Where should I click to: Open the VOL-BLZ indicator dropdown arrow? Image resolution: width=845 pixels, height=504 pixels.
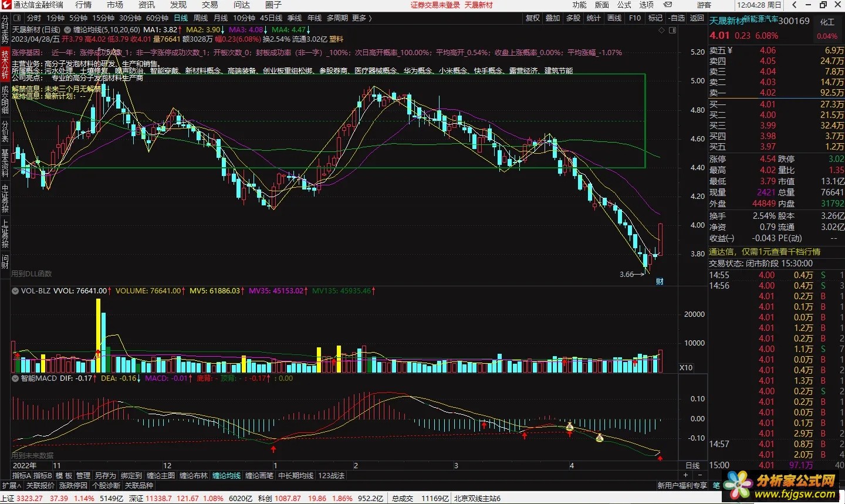pos(15,290)
